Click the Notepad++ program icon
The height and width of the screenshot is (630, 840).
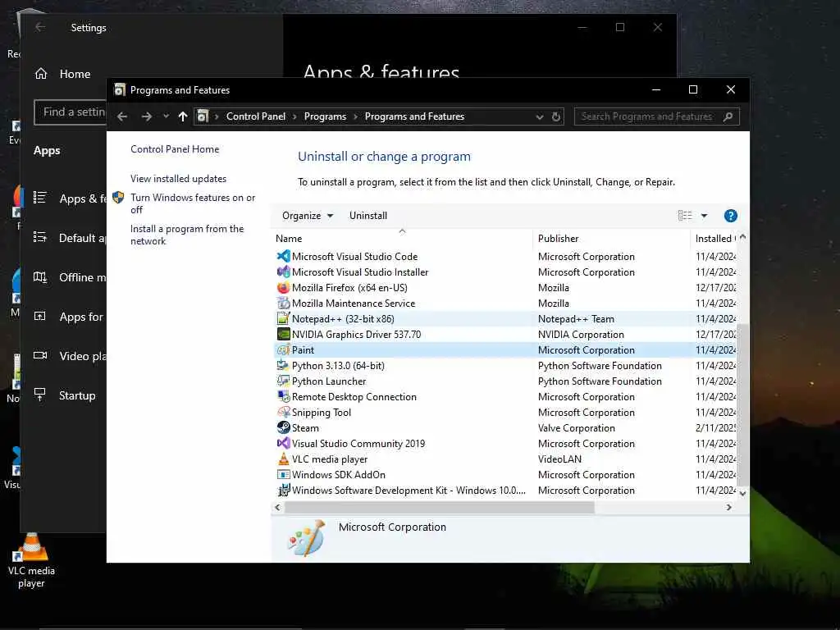pos(283,319)
